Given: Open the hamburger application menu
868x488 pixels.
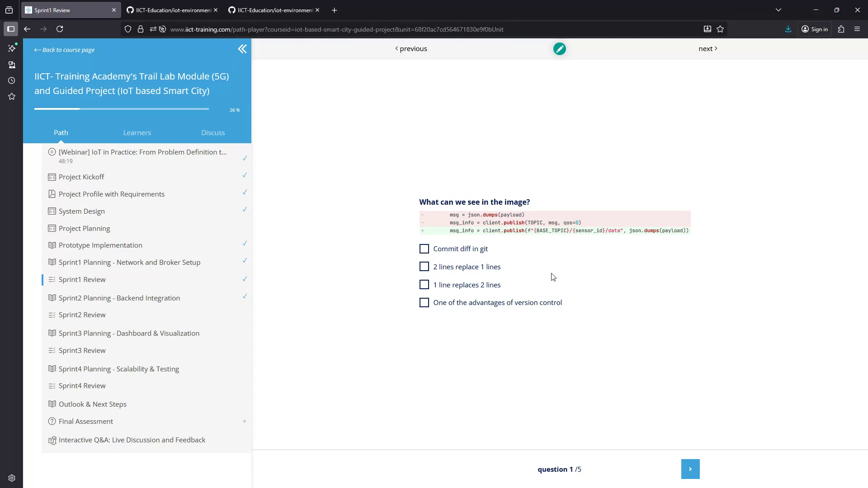Looking at the screenshot, I should click(x=857, y=29).
